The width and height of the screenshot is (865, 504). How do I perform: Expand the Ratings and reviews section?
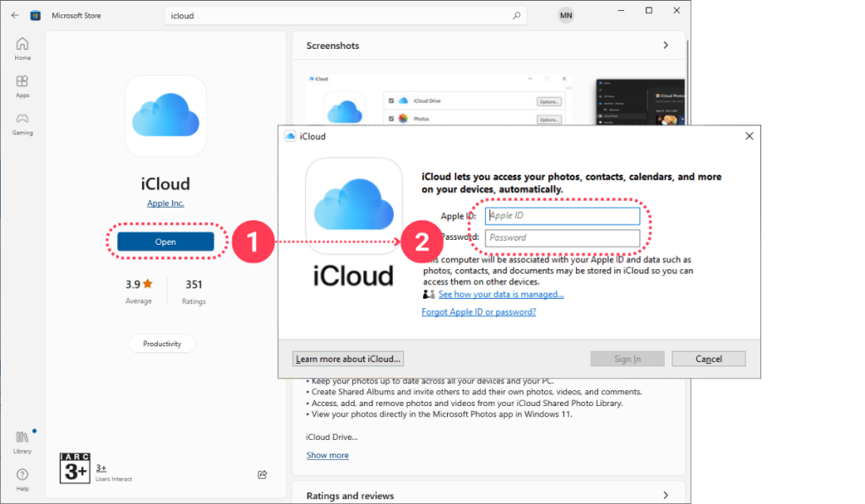[x=666, y=496]
